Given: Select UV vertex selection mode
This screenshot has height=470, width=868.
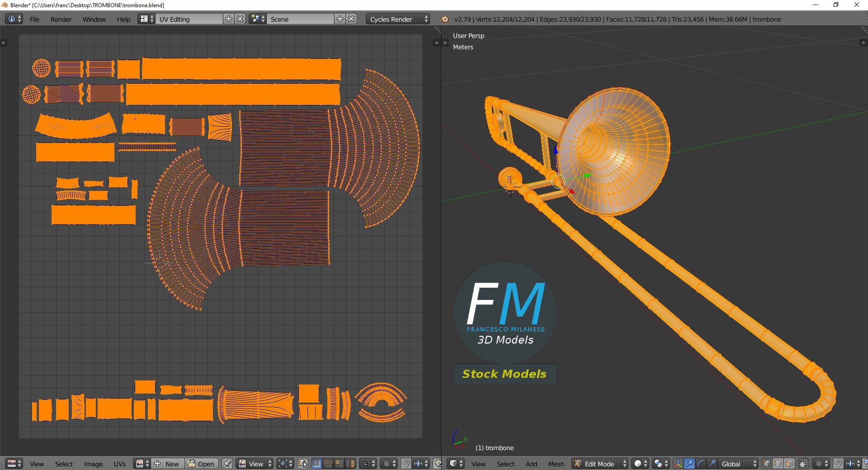Looking at the screenshot, I should 316,464.
